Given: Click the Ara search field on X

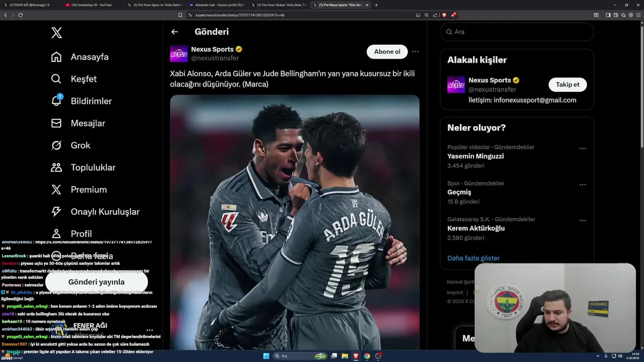Looking at the screenshot, I should pos(517,32).
